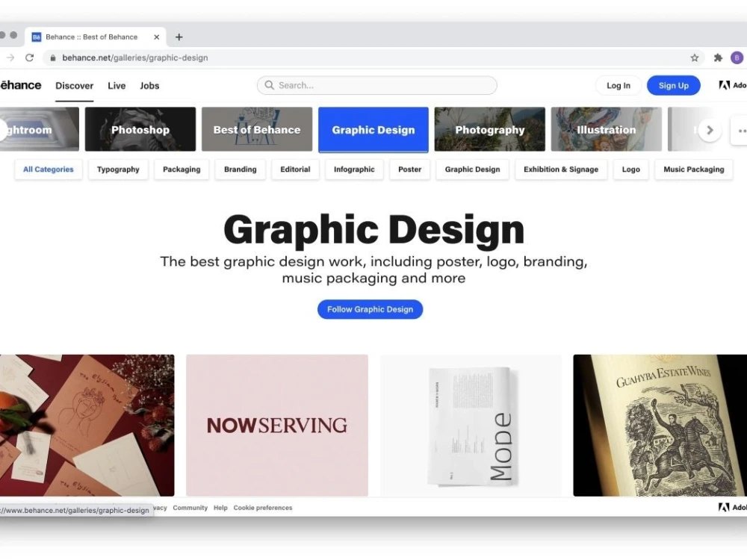This screenshot has height=560, width=747.
Task: Close the Best of Behance tab
Action: pyautogui.click(x=156, y=37)
